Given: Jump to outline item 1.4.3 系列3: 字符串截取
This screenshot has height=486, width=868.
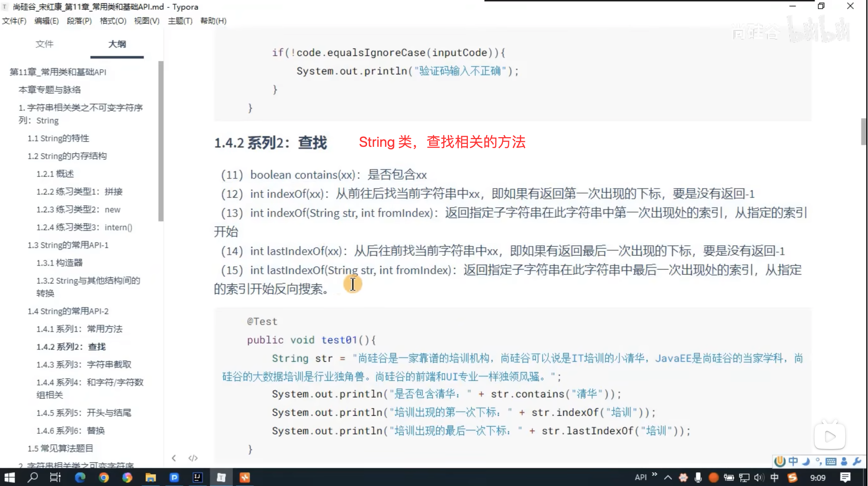Looking at the screenshot, I should pyautogui.click(x=84, y=364).
